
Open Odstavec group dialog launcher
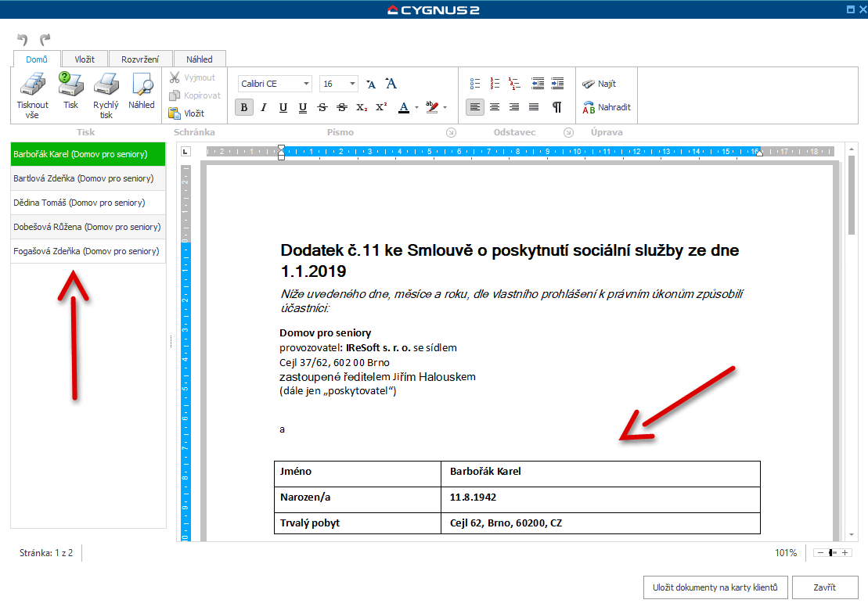coord(568,132)
